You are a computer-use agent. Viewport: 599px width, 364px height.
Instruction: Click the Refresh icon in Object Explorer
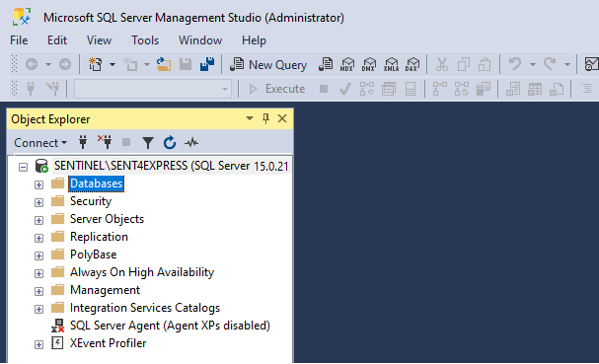[x=170, y=142]
